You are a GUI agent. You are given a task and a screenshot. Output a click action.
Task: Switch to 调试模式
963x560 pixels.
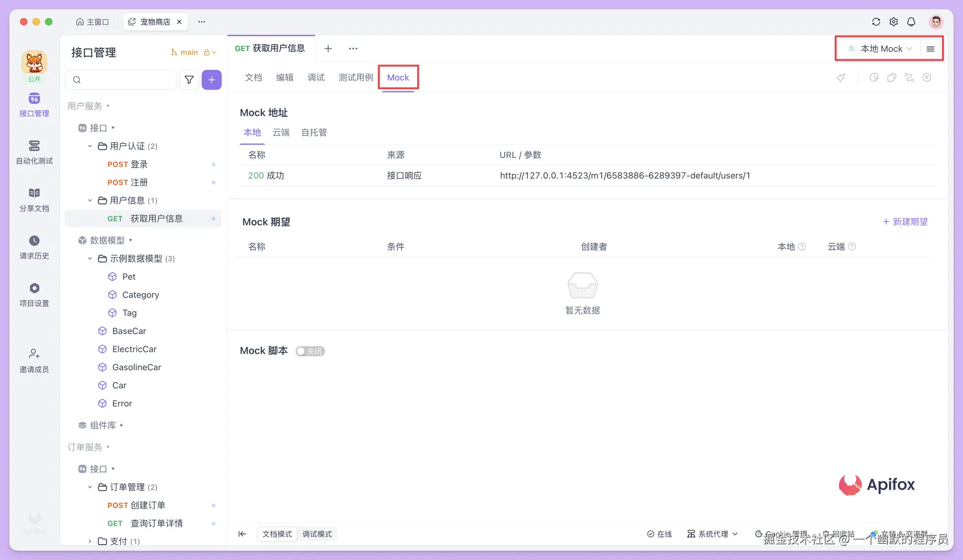pos(317,534)
